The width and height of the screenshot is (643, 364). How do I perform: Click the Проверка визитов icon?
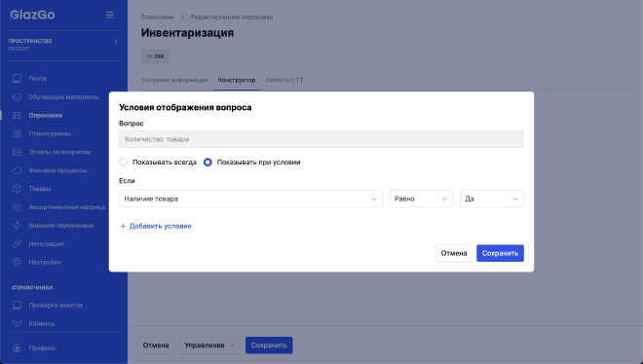click(17, 305)
